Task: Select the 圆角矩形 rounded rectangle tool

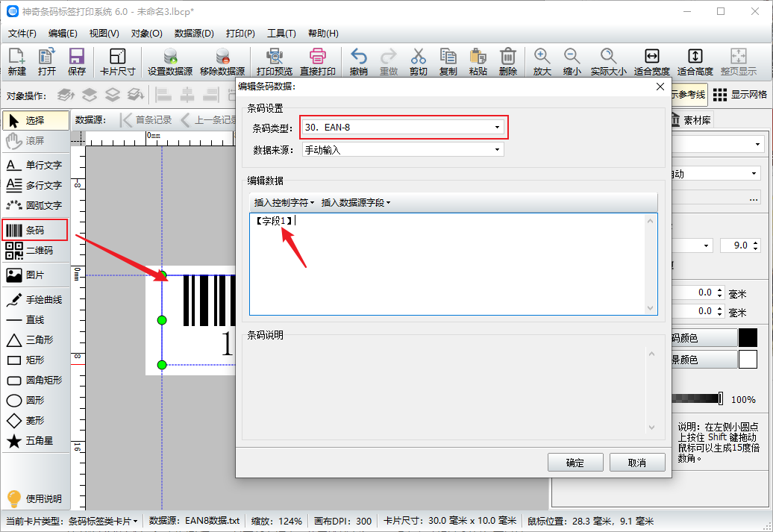Action: point(35,380)
